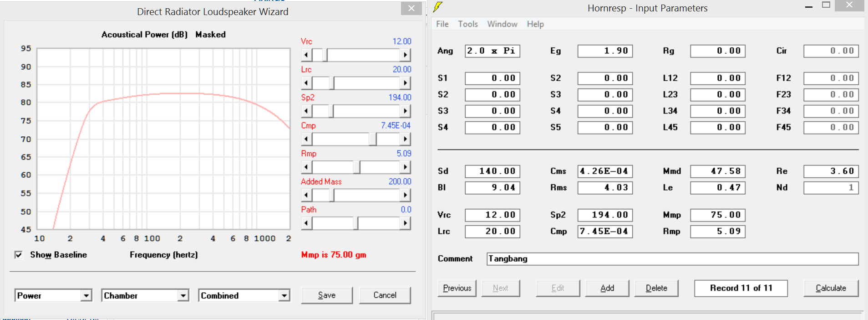Click the Hornresp Cmp field showing 7.45E-04

point(605,232)
